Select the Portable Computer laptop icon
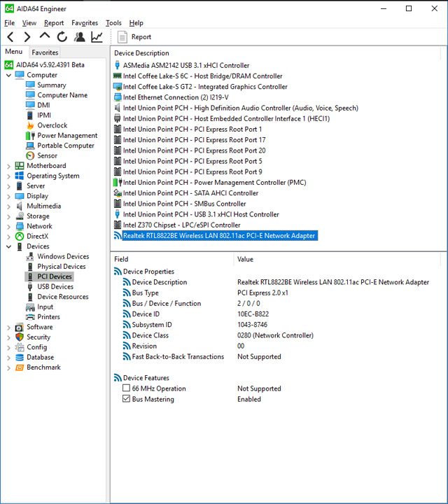 pyautogui.click(x=30, y=146)
